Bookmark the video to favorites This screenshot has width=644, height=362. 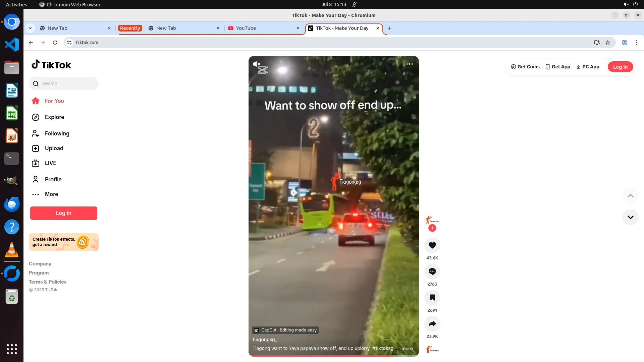pyautogui.click(x=432, y=298)
